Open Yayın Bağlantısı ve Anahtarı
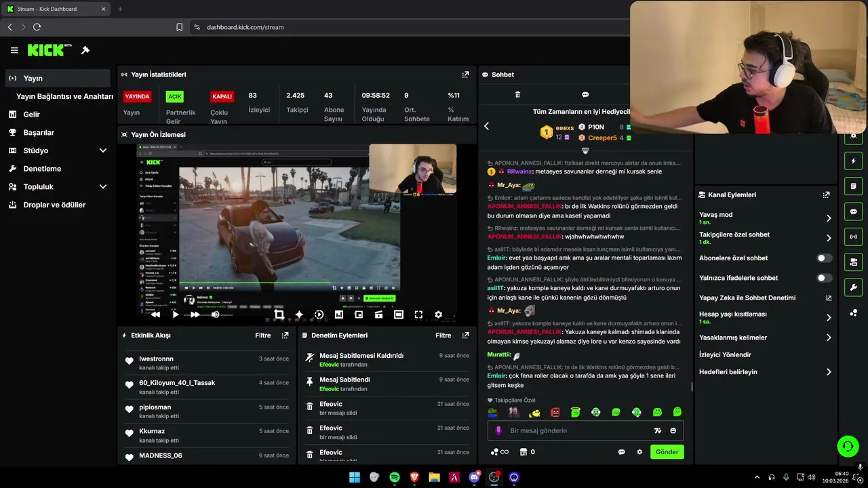Screen dimensions: 868x488 click(64, 96)
